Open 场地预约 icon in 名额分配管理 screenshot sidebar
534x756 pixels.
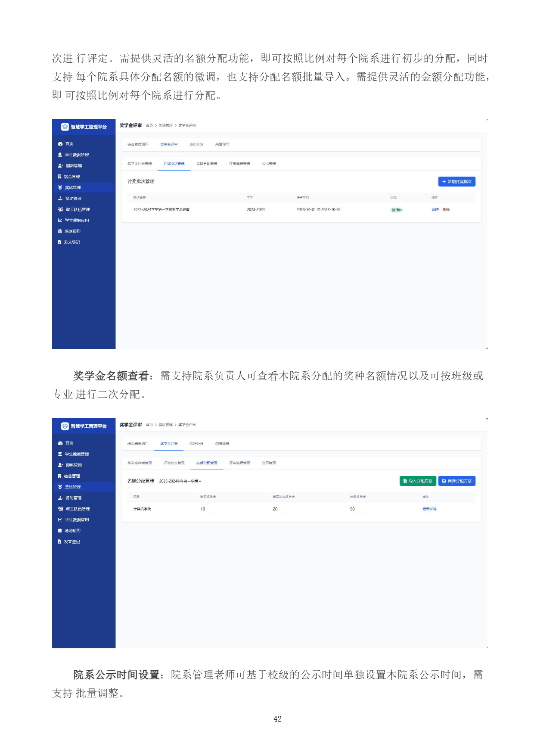pos(60,531)
